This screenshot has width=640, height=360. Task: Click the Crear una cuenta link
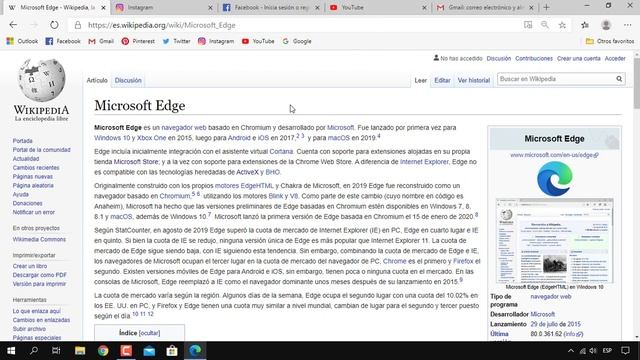(x=578, y=58)
